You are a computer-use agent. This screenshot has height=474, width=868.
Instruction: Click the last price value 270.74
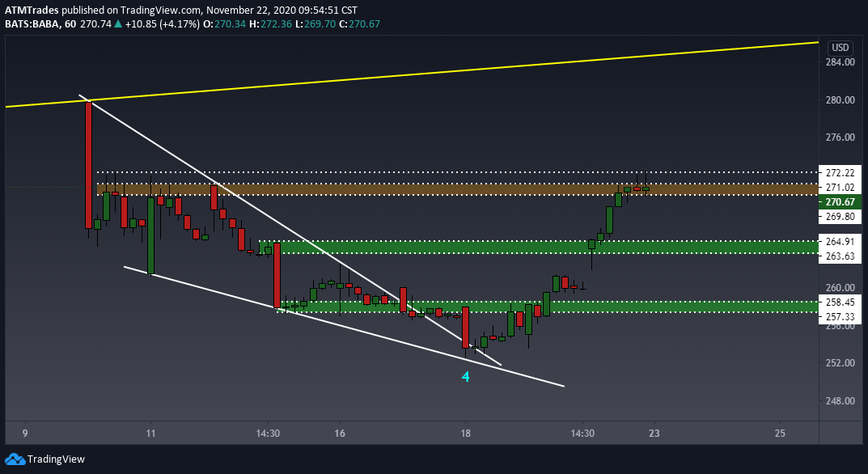pos(95,24)
